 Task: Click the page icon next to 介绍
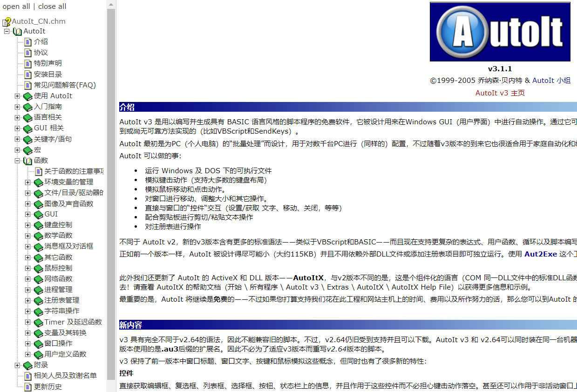point(27,41)
